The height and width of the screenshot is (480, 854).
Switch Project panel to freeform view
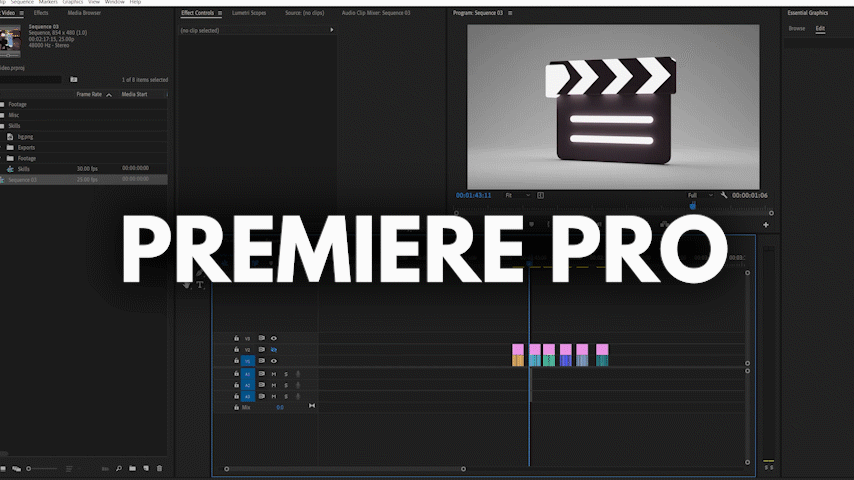[16, 469]
